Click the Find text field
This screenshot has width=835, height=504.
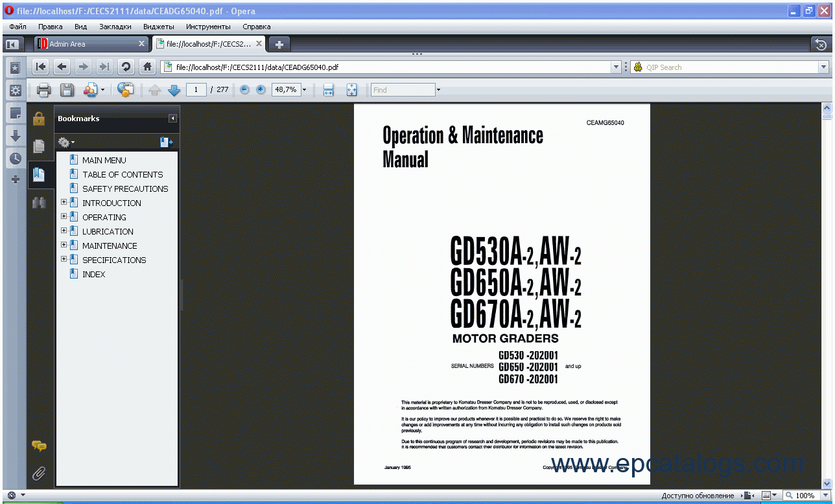coord(403,90)
